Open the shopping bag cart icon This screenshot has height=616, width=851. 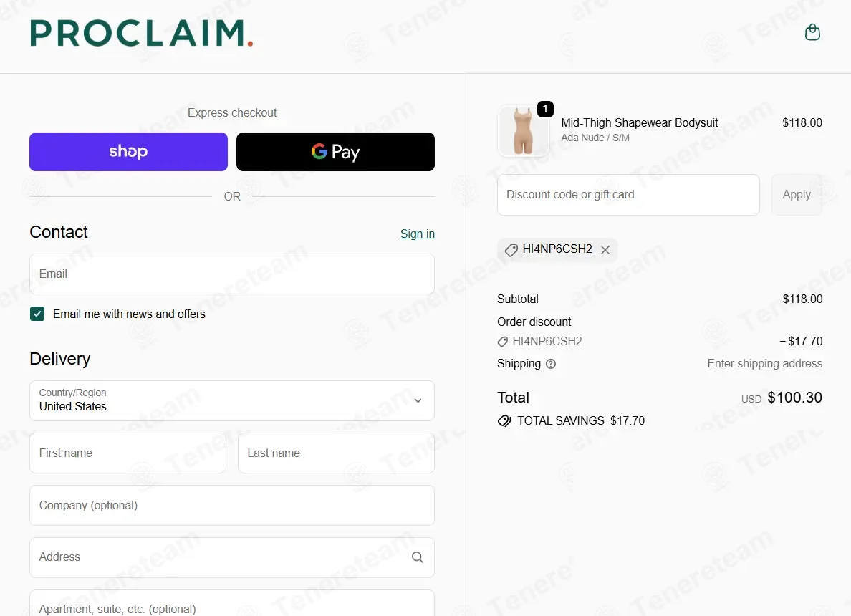pyautogui.click(x=812, y=32)
